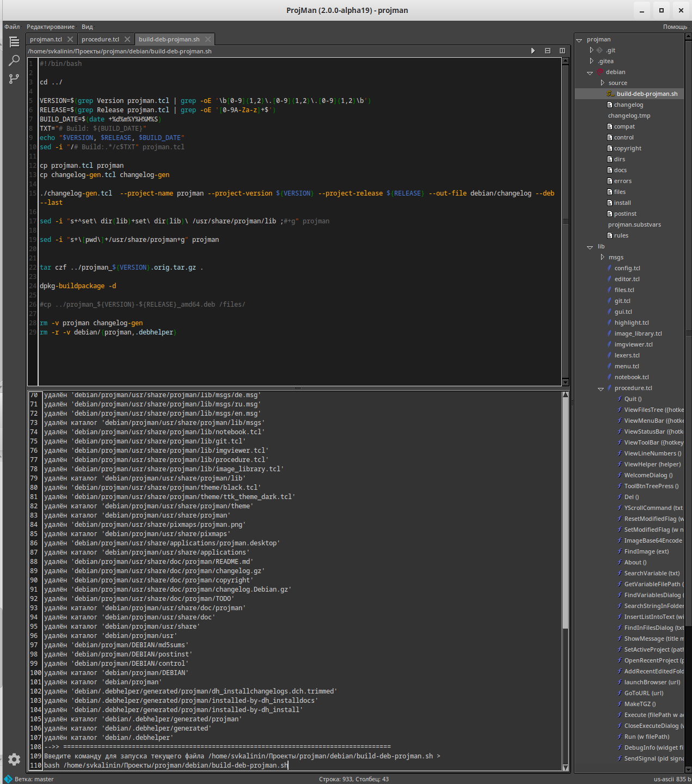
Task: Run the current build-deb-projman.sh script
Action: (x=532, y=50)
